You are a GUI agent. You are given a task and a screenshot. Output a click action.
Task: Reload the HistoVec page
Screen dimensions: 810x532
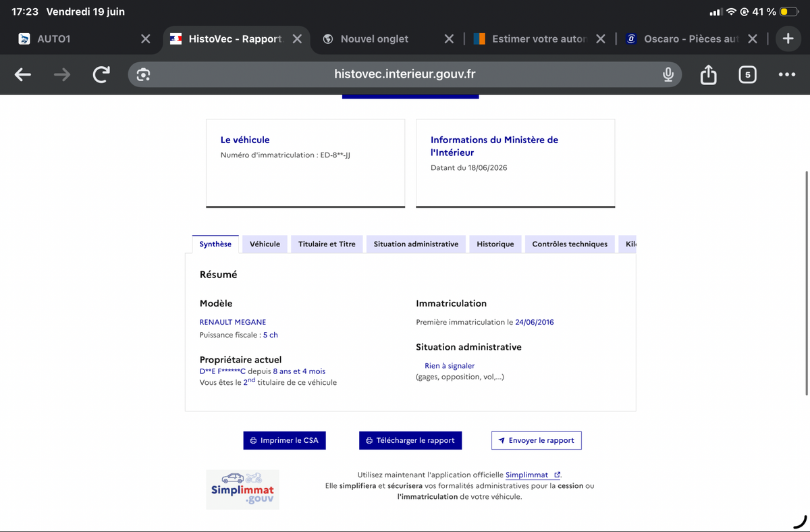(x=101, y=74)
